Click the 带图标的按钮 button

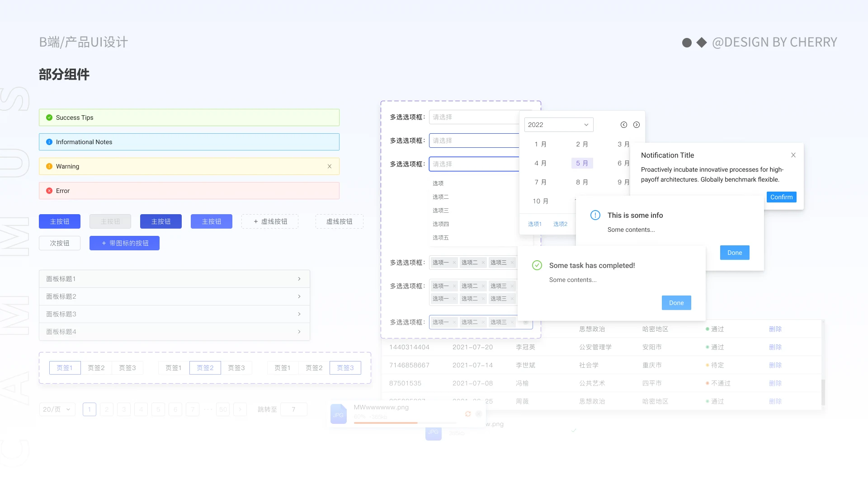pos(124,243)
